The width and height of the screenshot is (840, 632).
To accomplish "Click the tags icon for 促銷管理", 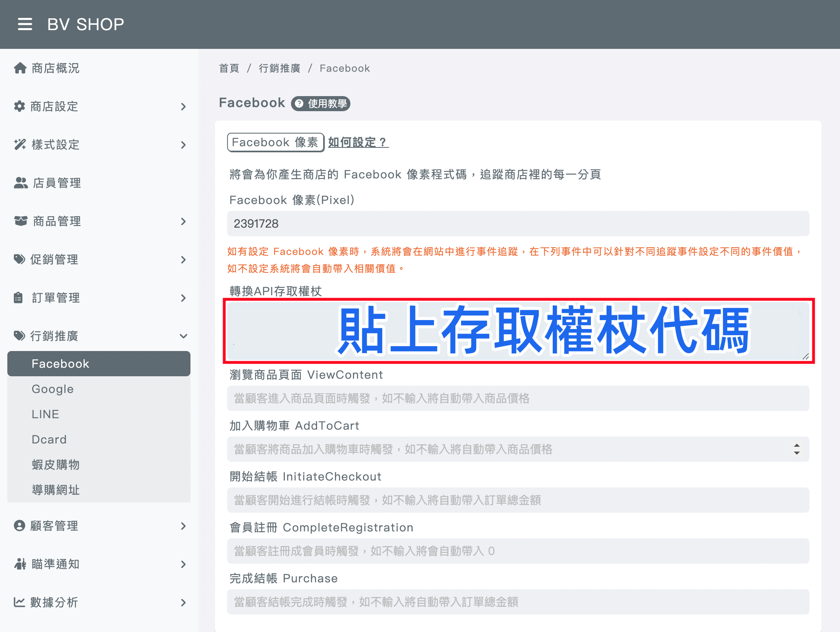I will click(x=20, y=259).
